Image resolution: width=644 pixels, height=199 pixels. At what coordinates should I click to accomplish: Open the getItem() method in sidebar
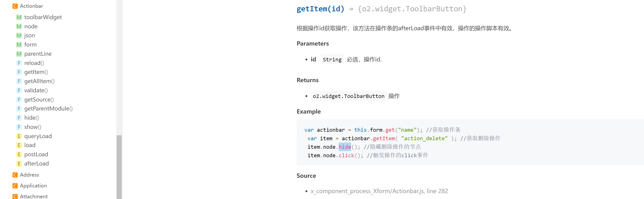coord(36,72)
